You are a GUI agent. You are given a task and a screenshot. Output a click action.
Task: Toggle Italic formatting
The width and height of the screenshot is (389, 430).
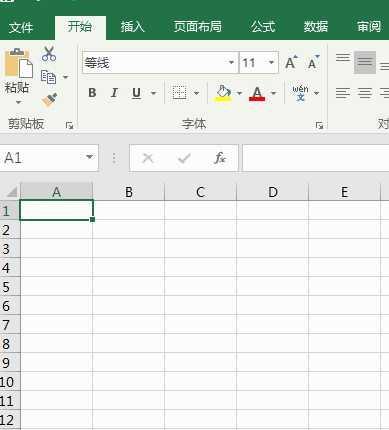pyautogui.click(x=114, y=93)
